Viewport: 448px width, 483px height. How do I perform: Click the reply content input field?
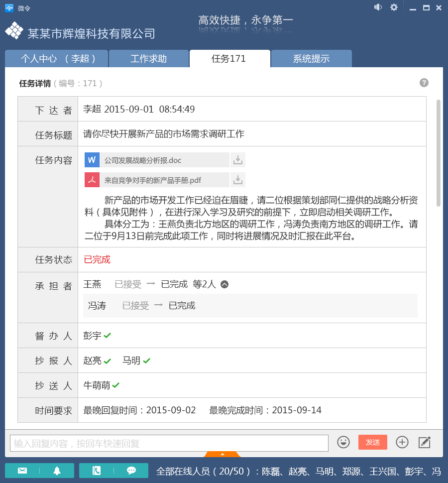click(x=169, y=443)
